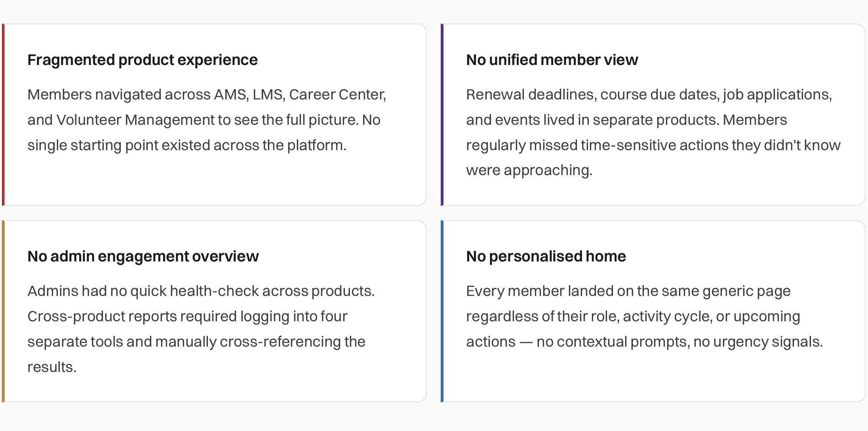Click the text 'were approaching.' in the second card
The width and height of the screenshot is (868, 431).
[529, 170]
